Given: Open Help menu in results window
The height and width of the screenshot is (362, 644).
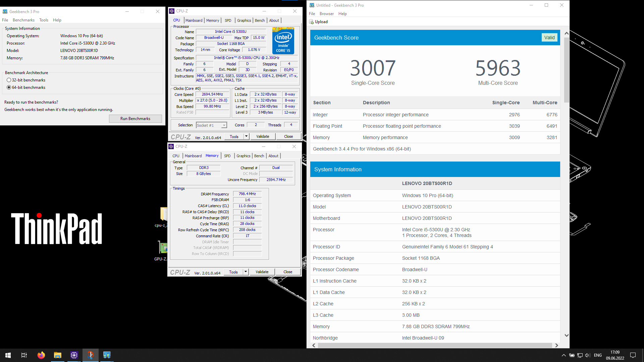Looking at the screenshot, I should pos(342,14).
